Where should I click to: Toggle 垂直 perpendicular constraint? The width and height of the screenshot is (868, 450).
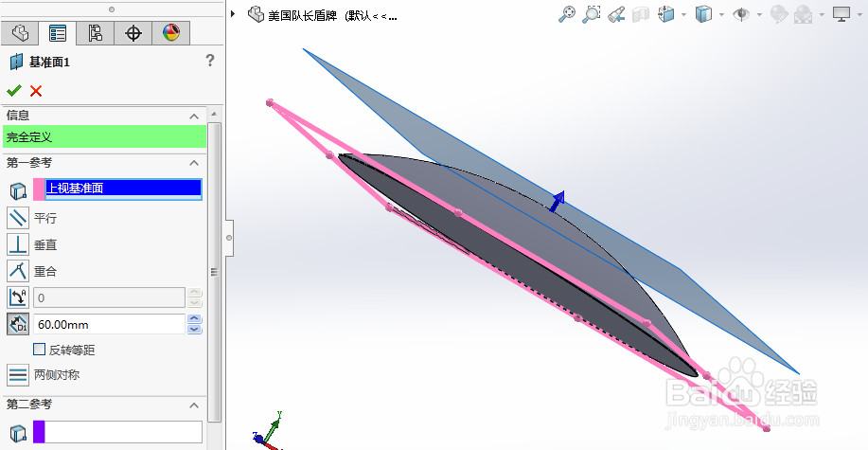click(x=18, y=244)
